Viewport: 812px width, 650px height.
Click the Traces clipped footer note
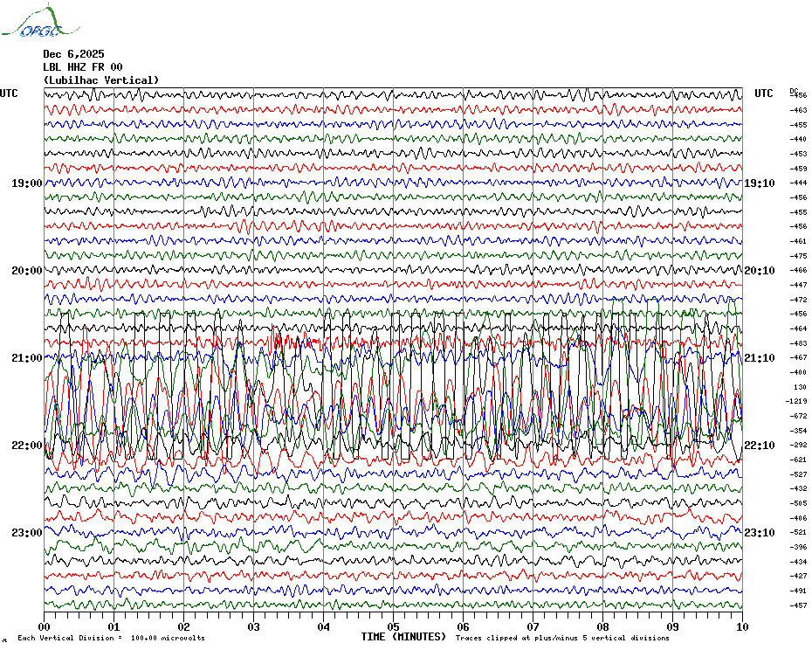coord(562,639)
